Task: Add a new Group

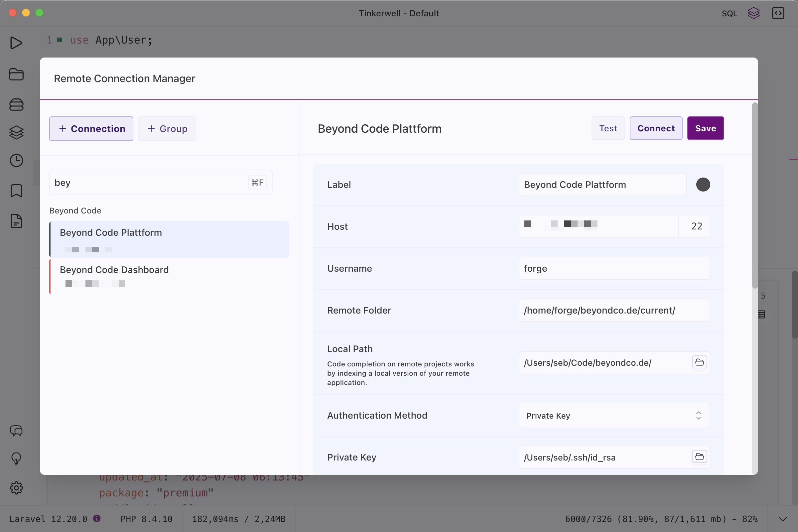Action: (167, 129)
